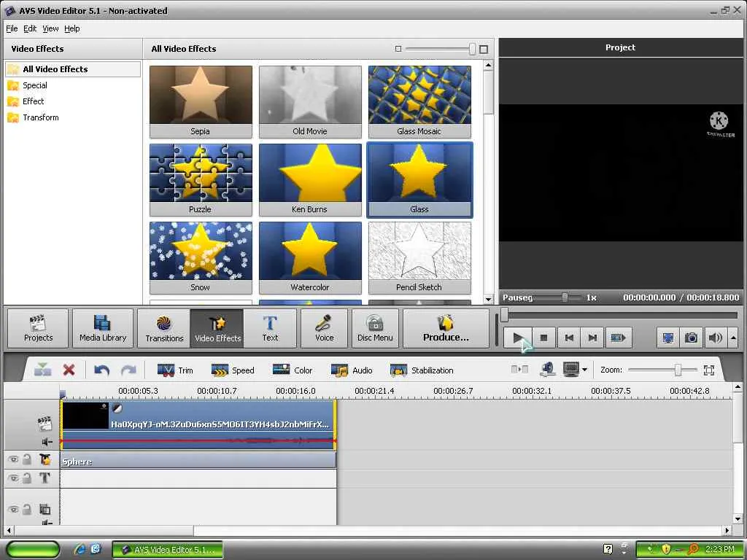This screenshot has width=747, height=560.
Task: Click the AVS Video Editor taskbar button
Action: point(168,550)
